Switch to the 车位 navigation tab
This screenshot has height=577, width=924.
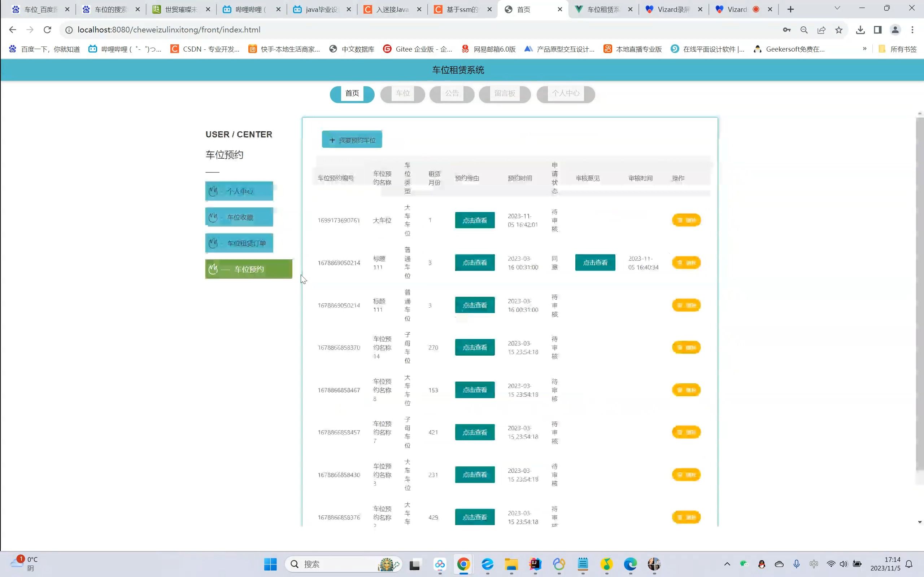[x=402, y=93]
